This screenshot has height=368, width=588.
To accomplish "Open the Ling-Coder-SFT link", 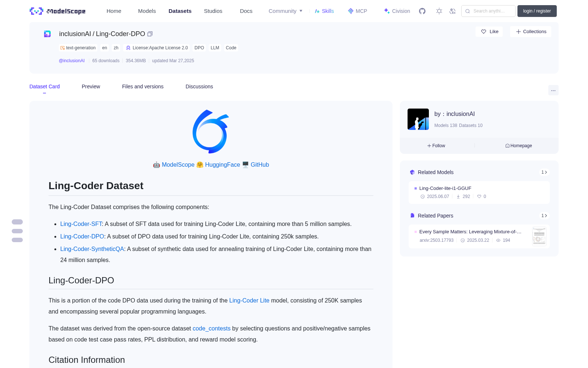I will pos(81,224).
